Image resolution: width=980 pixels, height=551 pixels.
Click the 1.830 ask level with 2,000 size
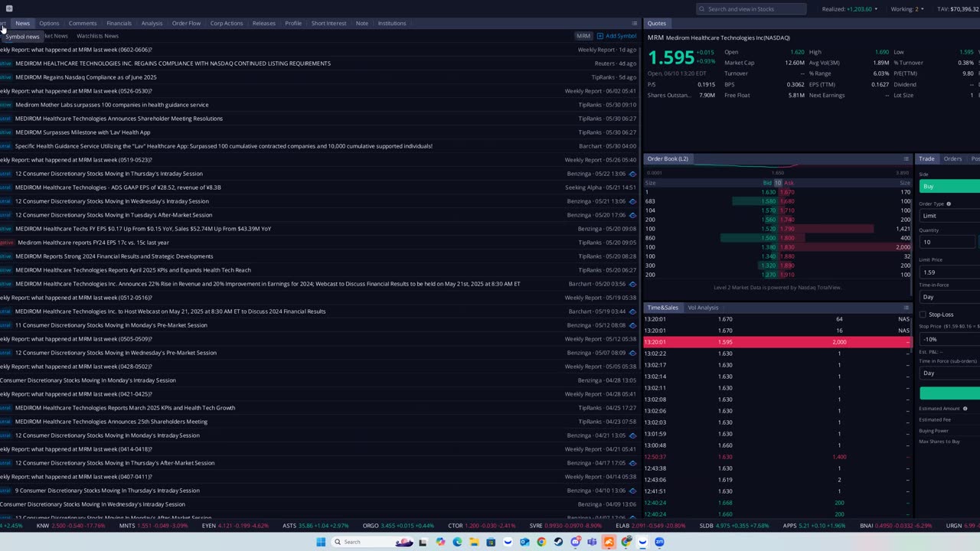tap(845, 247)
